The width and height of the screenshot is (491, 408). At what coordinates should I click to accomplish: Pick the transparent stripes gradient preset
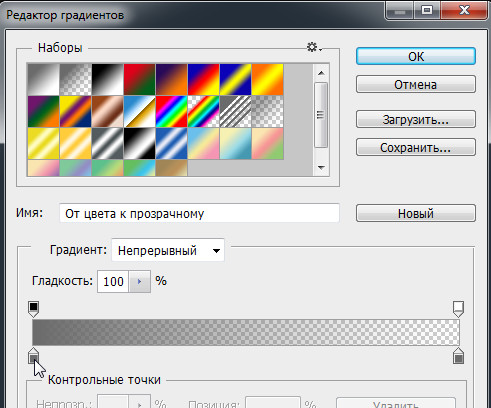tap(236, 111)
